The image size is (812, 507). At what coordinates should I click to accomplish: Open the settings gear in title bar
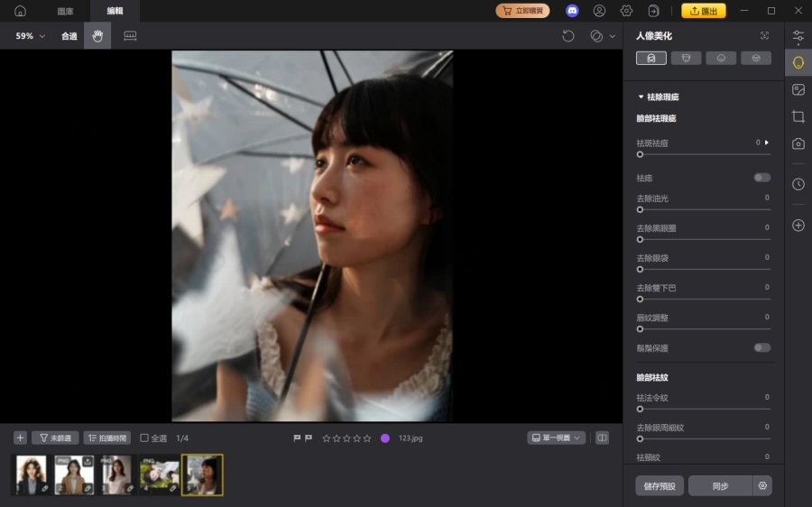(x=627, y=11)
